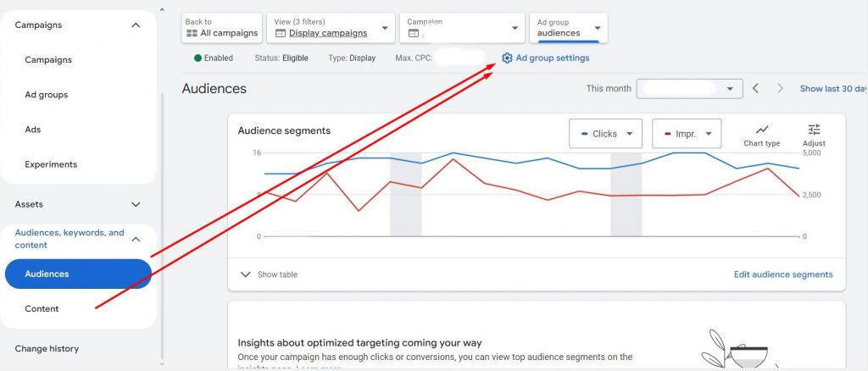This screenshot has height=371, width=868.
Task: Select Content in the sidebar
Action: pyautogui.click(x=42, y=309)
